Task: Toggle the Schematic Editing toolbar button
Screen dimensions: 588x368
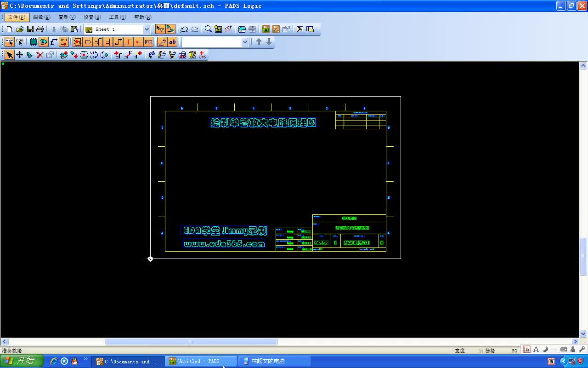Action: coord(170,29)
